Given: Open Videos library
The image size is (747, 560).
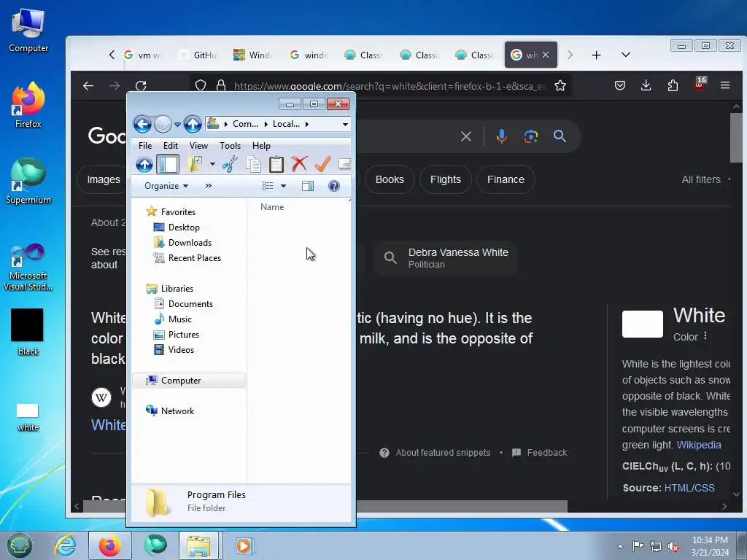Looking at the screenshot, I should click(x=181, y=349).
